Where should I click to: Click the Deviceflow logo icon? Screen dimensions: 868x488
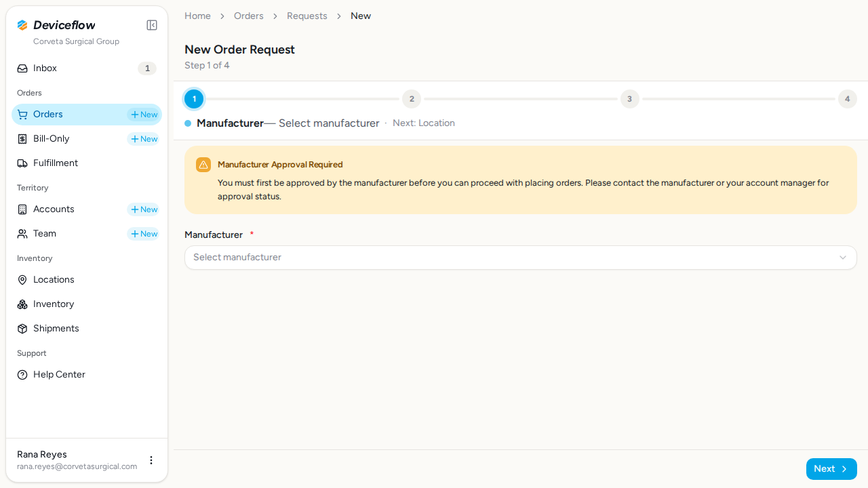[22, 25]
